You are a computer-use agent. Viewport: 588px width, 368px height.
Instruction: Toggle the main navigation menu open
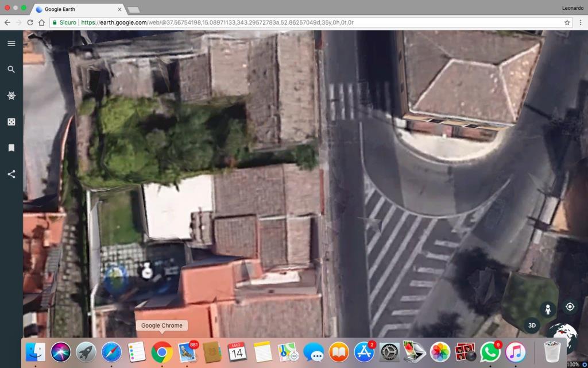click(11, 43)
